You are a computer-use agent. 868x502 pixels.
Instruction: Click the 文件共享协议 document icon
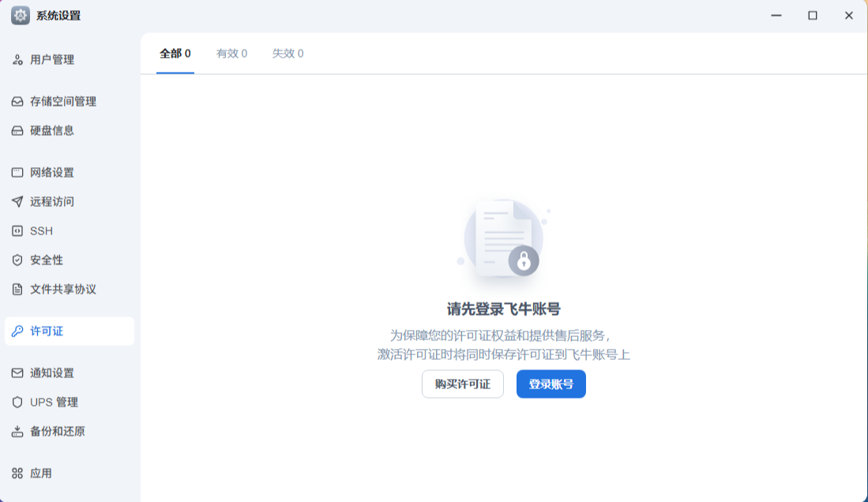17,290
